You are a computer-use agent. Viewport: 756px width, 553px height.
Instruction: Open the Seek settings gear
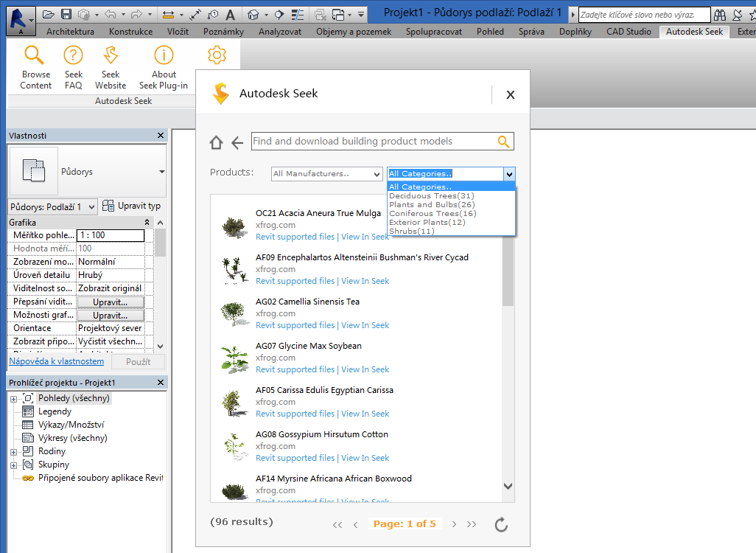216,55
